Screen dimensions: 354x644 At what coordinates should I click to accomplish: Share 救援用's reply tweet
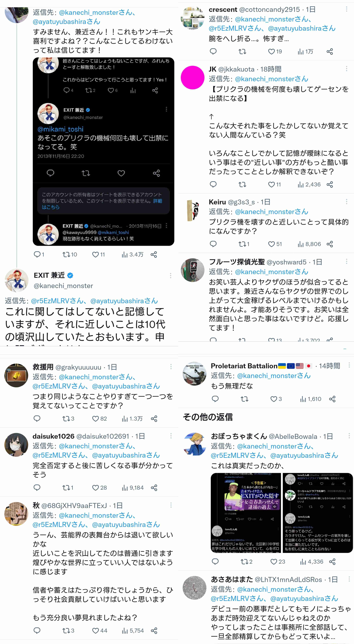[154, 419]
